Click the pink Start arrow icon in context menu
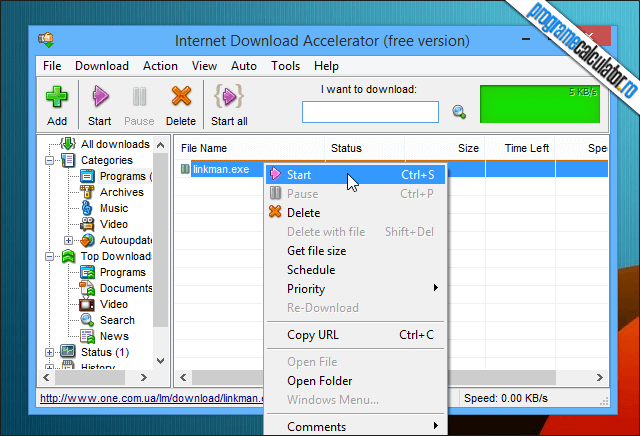The width and height of the screenshot is (640, 436). tap(276, 174)
